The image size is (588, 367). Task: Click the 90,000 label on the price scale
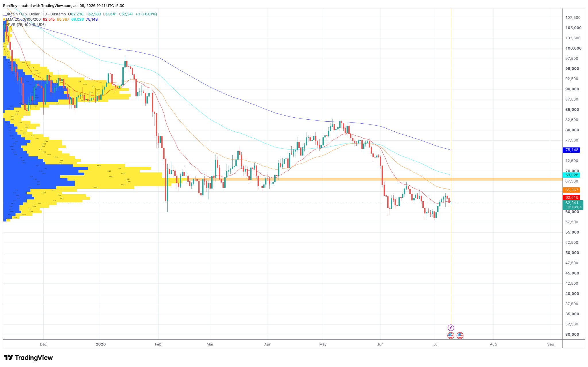tap(572, 89)
